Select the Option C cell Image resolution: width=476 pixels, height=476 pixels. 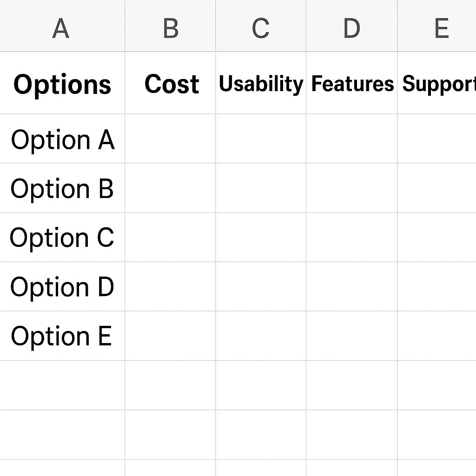click(62, 238)
